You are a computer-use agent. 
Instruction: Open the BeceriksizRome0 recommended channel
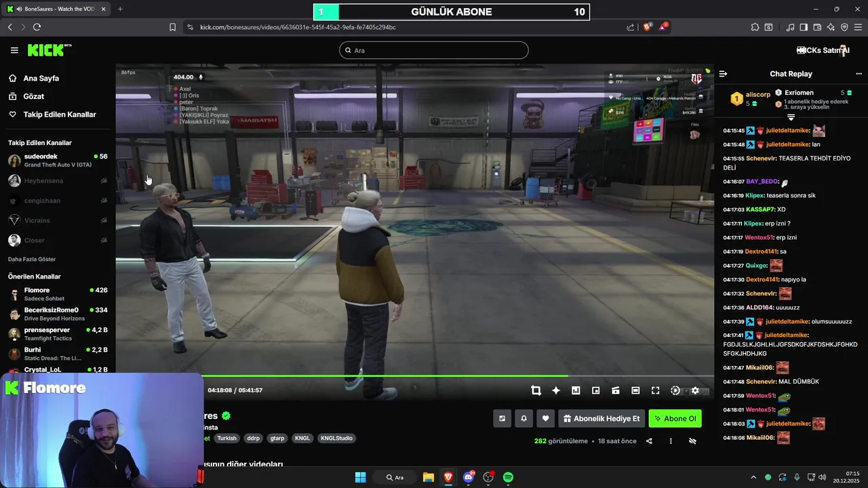tap(58, 314)
